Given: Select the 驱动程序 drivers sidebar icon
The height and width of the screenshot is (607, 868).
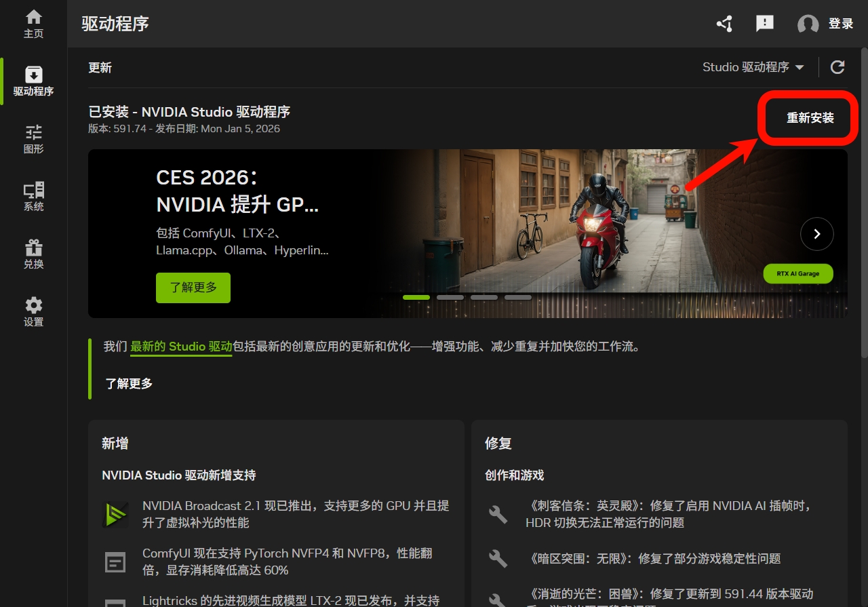Looking at the screenshot, I should point(33,81).
